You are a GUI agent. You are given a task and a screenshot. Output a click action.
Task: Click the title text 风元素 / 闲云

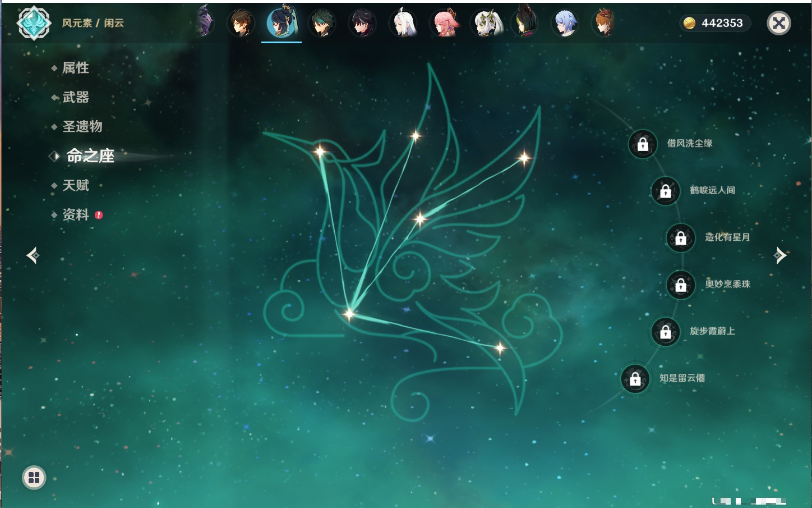click(x=93, y=23)
